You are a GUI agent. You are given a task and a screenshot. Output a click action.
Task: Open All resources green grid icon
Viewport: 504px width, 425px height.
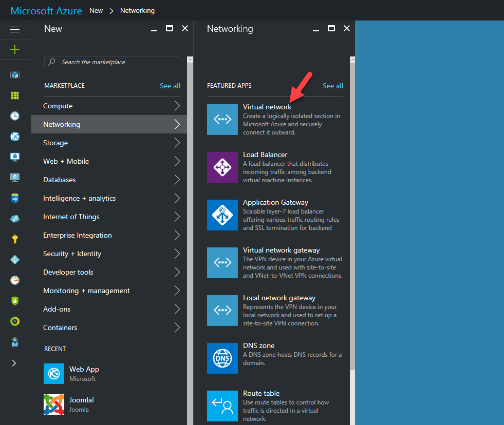pyautogui.click(x=15, y=95)
